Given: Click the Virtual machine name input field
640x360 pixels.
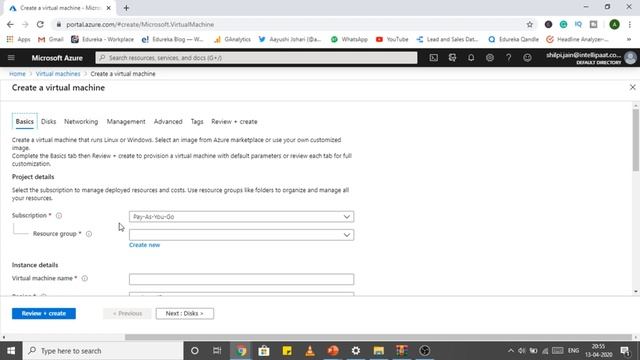Looking at the screenshot, I should (241, 279).
